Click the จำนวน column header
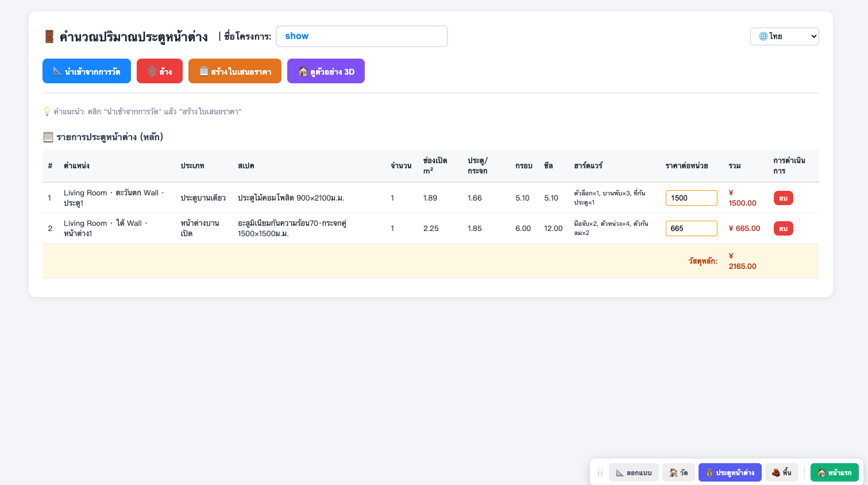Viewport: 868px width, 485px height. coord(401,165)
